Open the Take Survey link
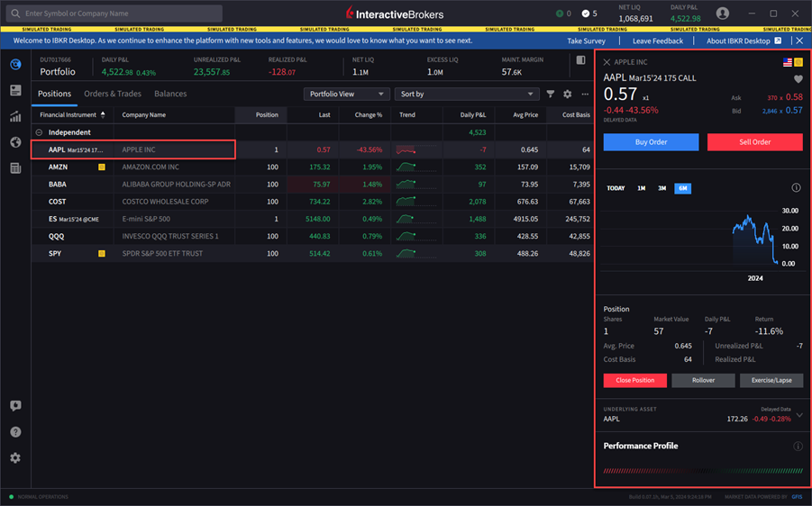 (x=586, y=41)
